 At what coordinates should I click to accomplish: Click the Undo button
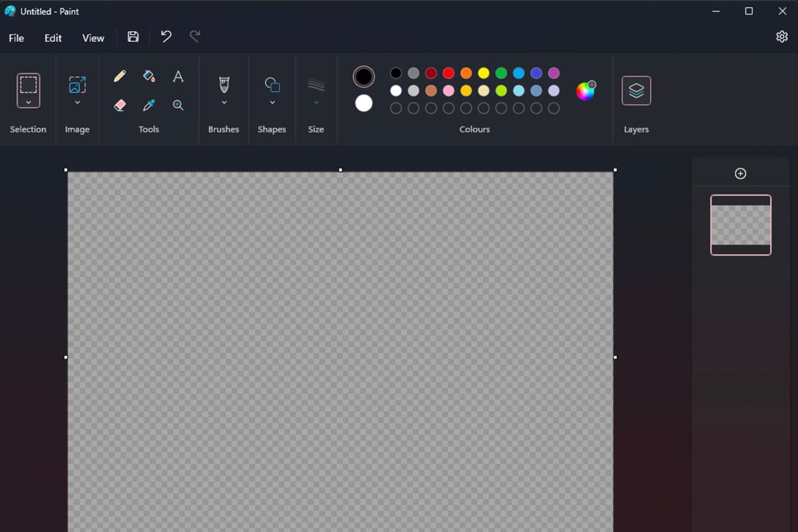[x=167, y=37]
